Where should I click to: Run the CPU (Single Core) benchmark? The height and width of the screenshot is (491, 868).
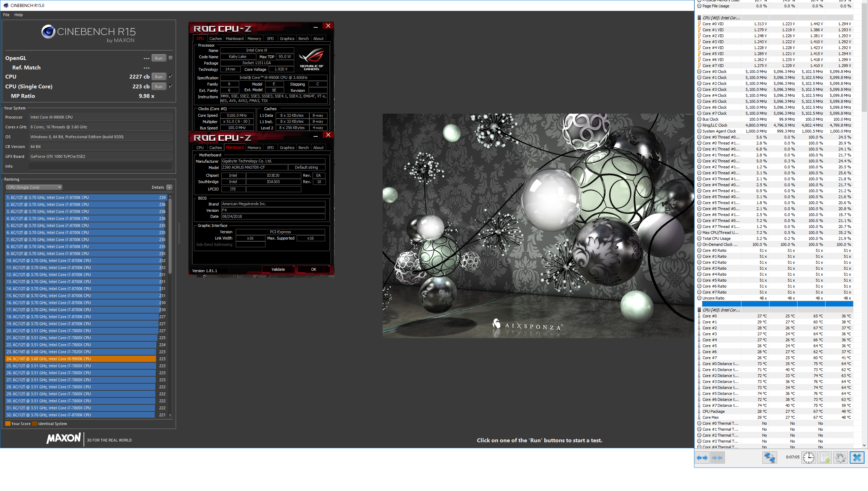click(x=159, y=87)
